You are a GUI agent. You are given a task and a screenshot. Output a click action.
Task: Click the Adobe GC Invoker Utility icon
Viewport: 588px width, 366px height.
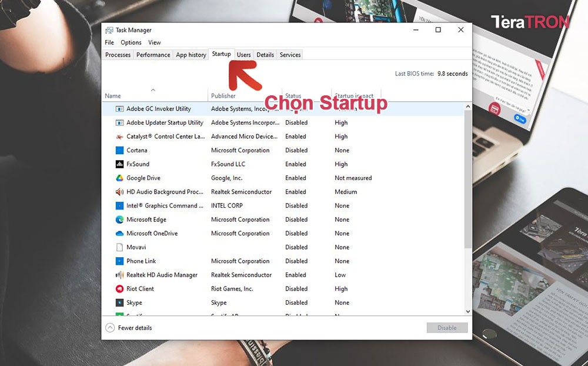click(119, 109)
